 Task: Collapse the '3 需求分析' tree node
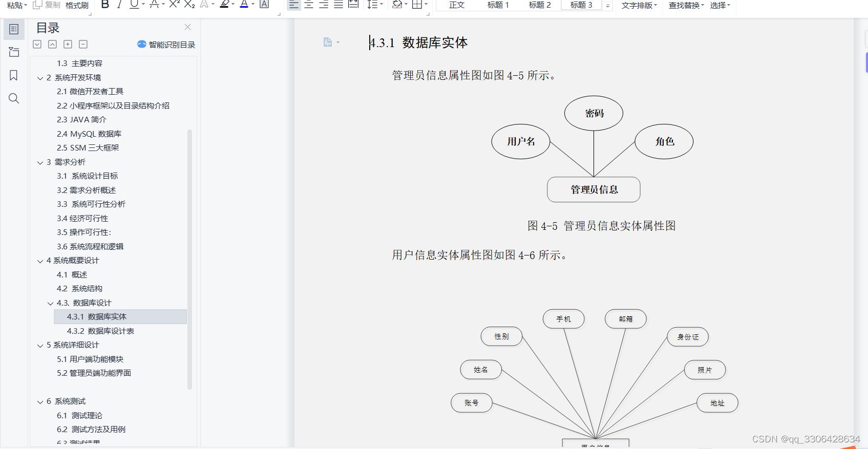click(40, 162)
